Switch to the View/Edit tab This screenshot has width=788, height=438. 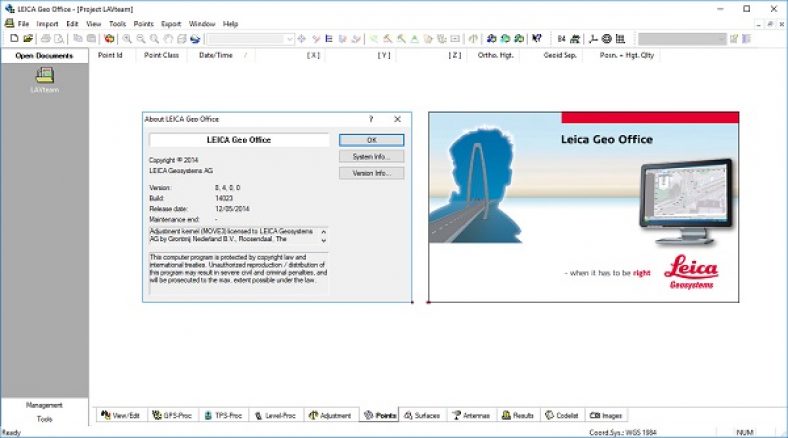point(120,415)
